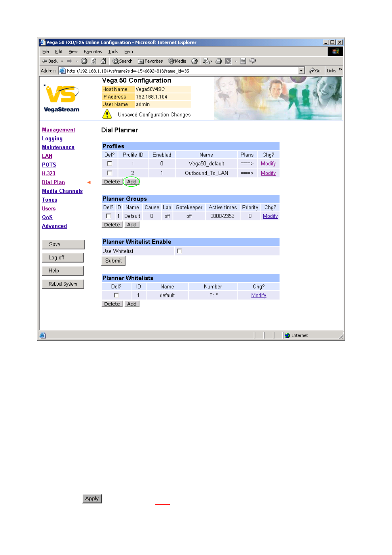
Task: Open the Forward button history dropdown
Action: (77, 61)
